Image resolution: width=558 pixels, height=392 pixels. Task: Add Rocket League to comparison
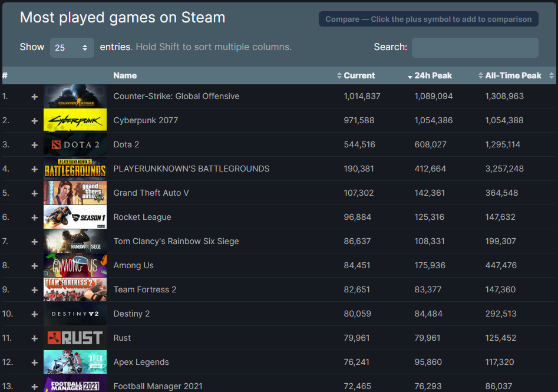(35, 218)
